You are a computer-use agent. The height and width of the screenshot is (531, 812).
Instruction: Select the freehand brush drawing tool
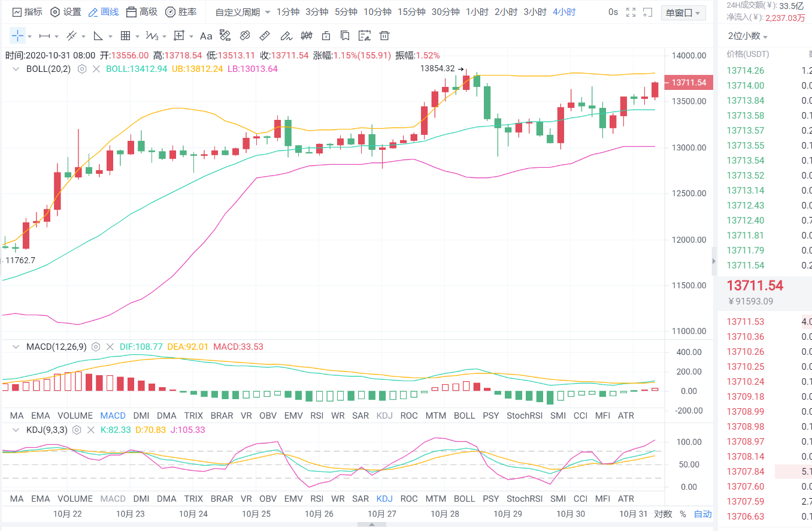[x=287, y=35]
